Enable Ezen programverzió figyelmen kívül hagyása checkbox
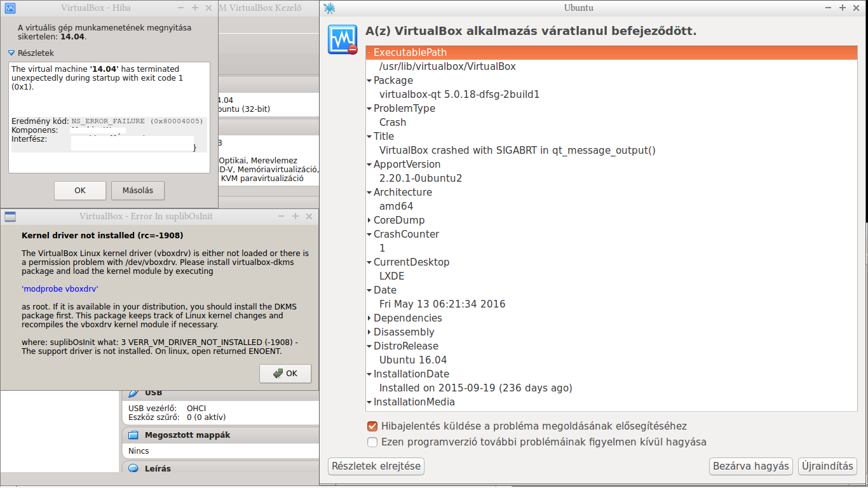The image size is (868, 488). 372,442
